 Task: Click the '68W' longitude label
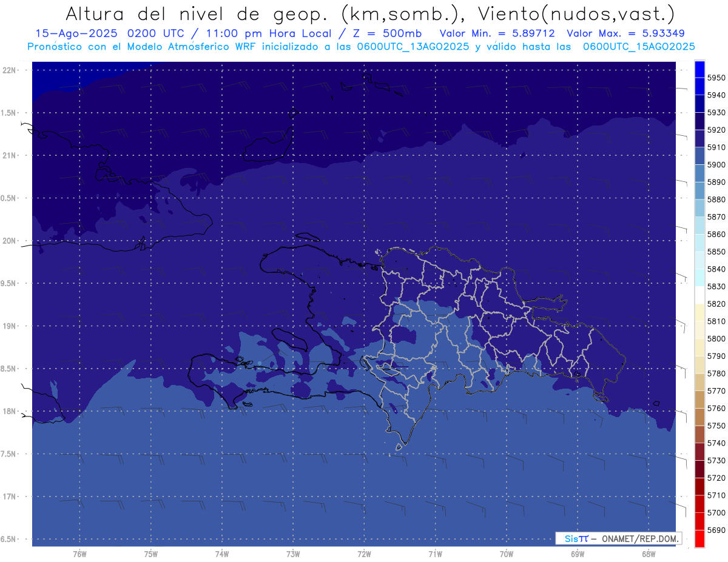tap(648, 554)
